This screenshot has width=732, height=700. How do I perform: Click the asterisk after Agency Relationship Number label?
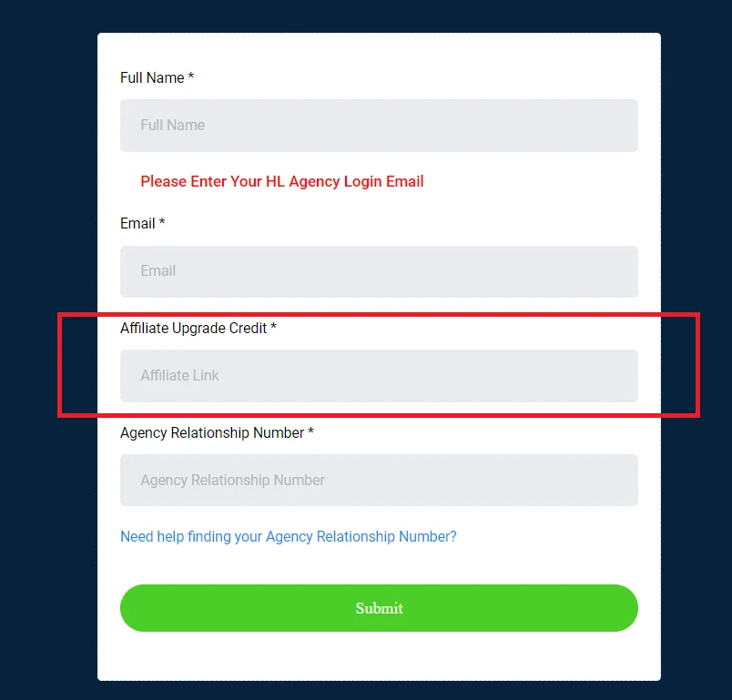[x=310, y=431]
